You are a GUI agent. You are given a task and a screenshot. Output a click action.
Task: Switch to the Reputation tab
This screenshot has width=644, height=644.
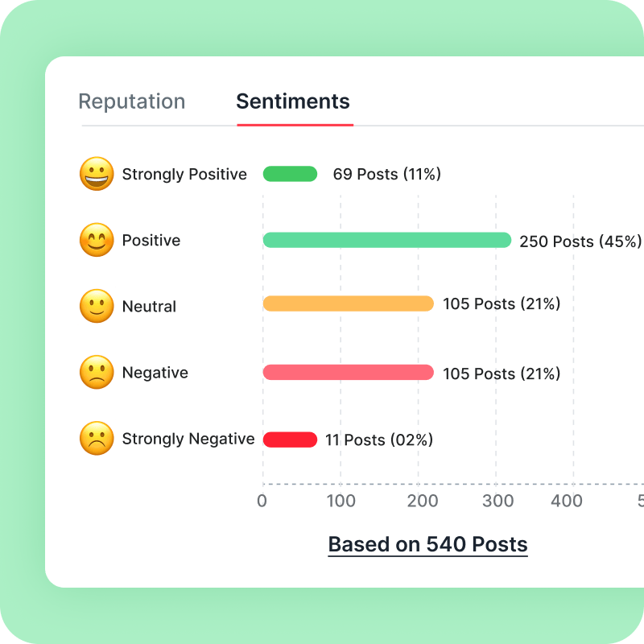(132, 101)
